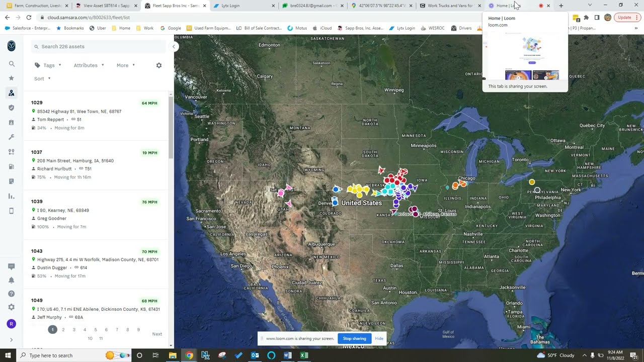Open the Documents icon in sidebar
This screenshot has height=362, width=644.
(12, 181)
